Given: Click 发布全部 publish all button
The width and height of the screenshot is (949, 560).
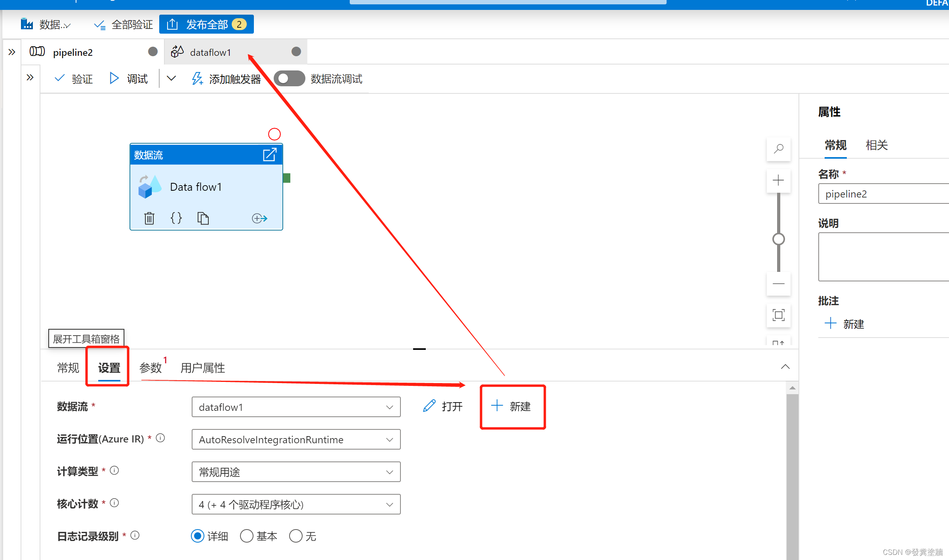Looking at the screenshot, I should coord(207,25).
